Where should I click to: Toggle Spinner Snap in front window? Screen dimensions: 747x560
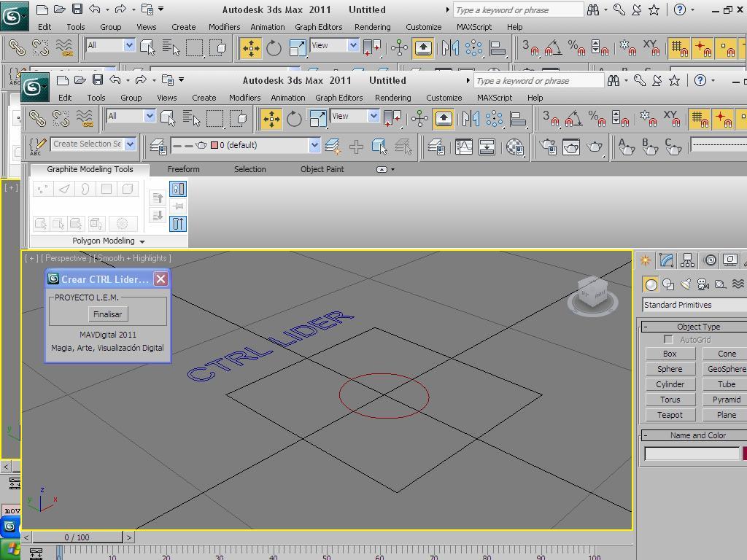pos(620,119)
